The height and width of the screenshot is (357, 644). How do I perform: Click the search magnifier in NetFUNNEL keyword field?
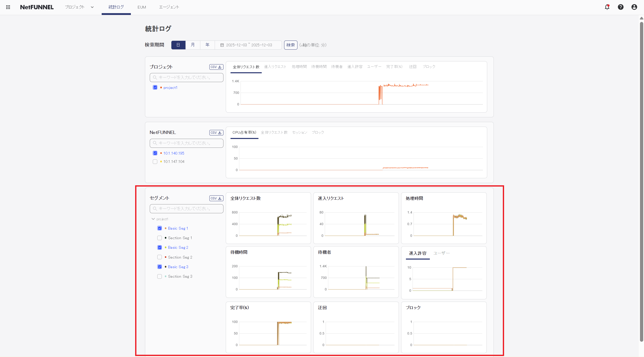[155, 143]
